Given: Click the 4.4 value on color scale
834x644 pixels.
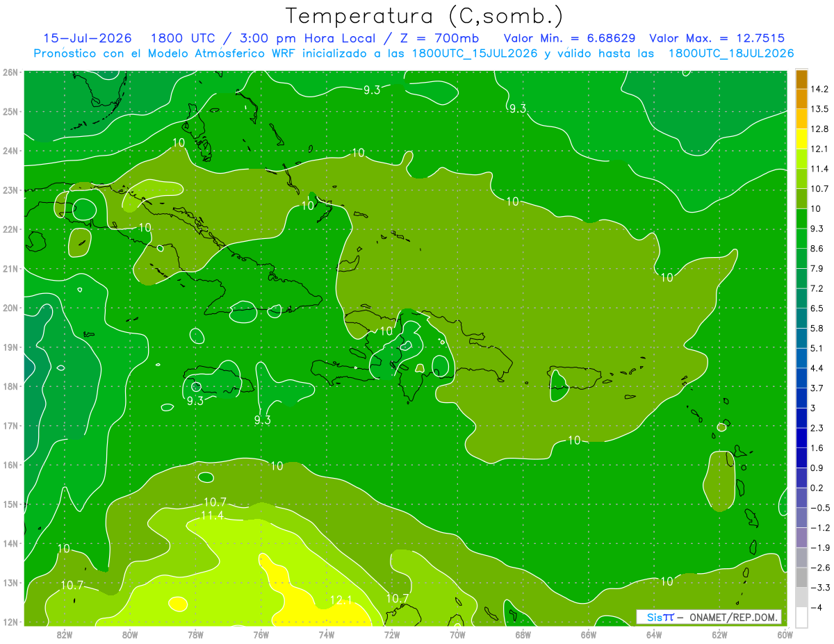Looking at the screenshot, I should 817,368.
